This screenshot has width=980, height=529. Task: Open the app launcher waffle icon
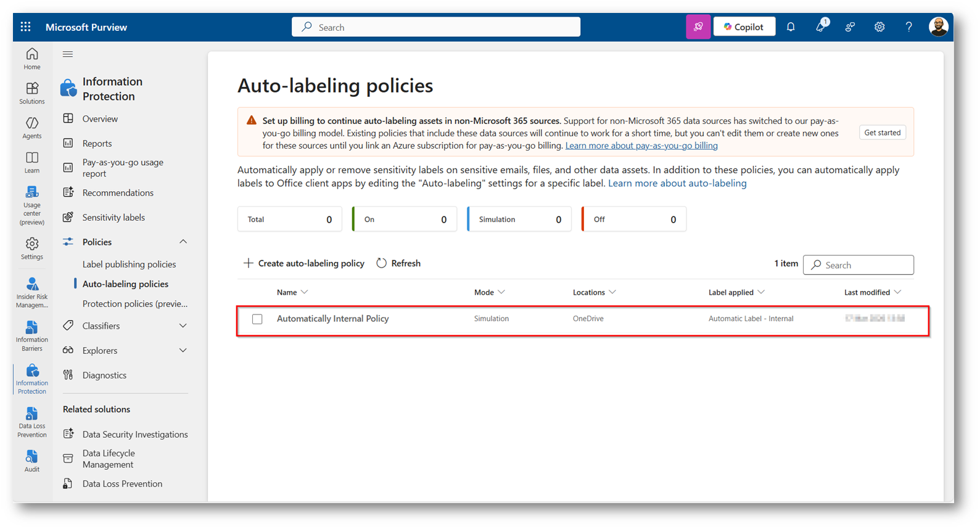(x=25, y=27)
